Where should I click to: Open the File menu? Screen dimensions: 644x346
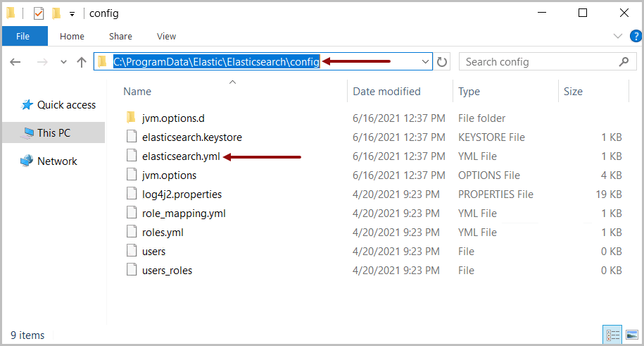(x=23, y=36)
